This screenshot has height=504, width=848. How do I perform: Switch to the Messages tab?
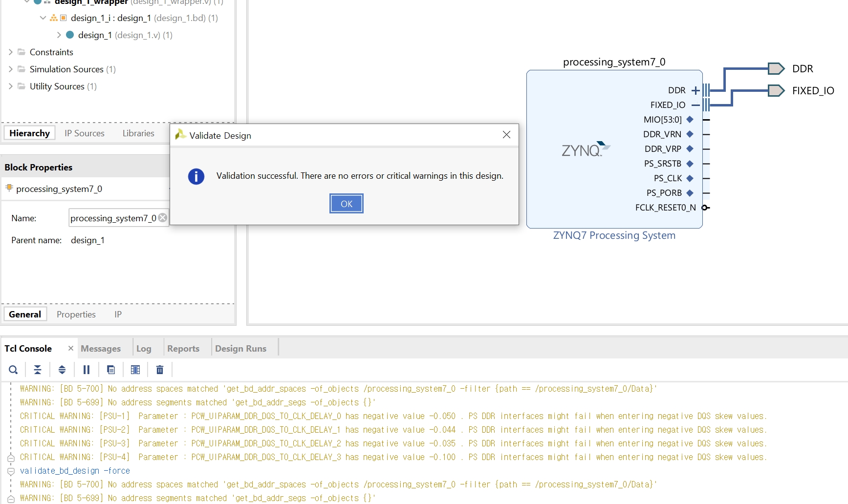coord(101,348)
